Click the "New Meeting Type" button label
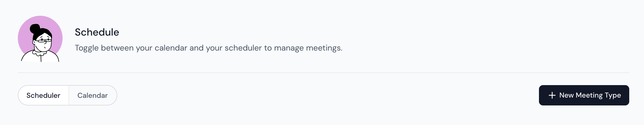Screen dimensions: 644x125 click(590, 95)
